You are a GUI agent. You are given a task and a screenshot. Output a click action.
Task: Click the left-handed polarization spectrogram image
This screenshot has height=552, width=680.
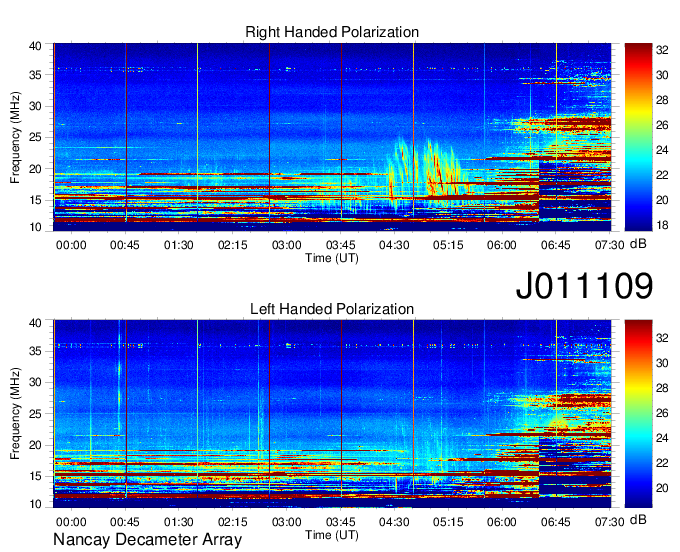(332, 414)
